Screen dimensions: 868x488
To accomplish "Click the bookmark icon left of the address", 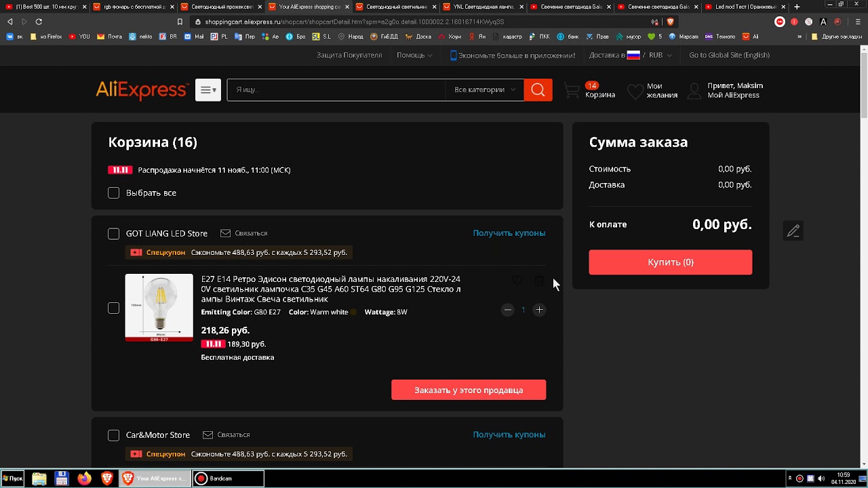I will 180,22.
